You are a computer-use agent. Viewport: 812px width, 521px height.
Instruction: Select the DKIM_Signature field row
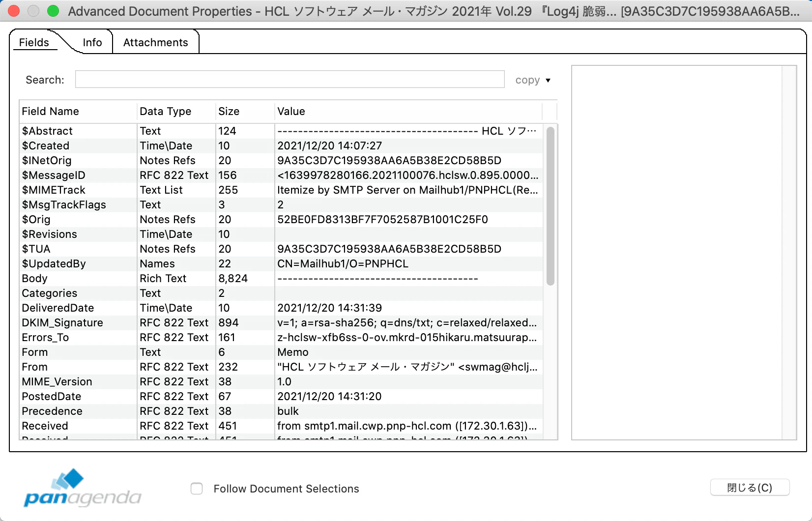(281, 323)
